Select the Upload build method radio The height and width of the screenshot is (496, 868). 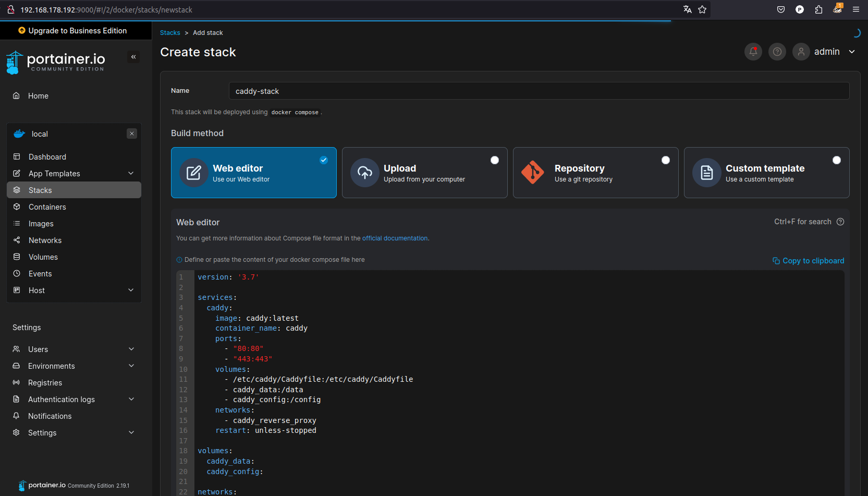[x=494, y=160]
